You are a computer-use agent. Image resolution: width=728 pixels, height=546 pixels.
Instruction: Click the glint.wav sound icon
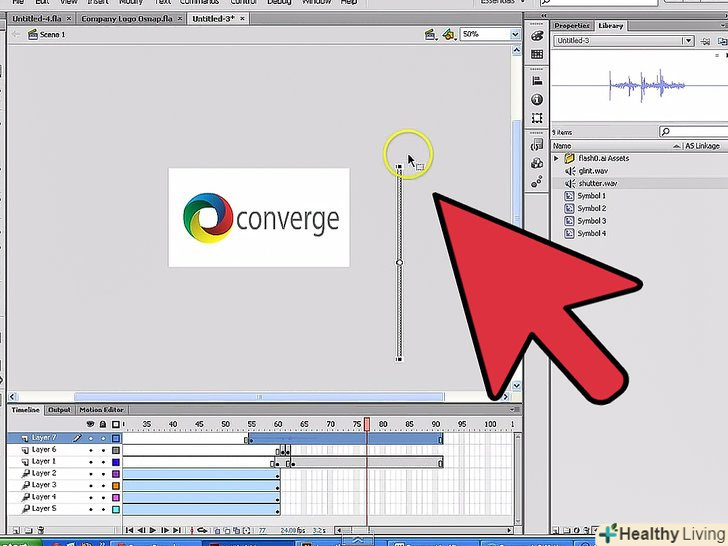point(570,171)
